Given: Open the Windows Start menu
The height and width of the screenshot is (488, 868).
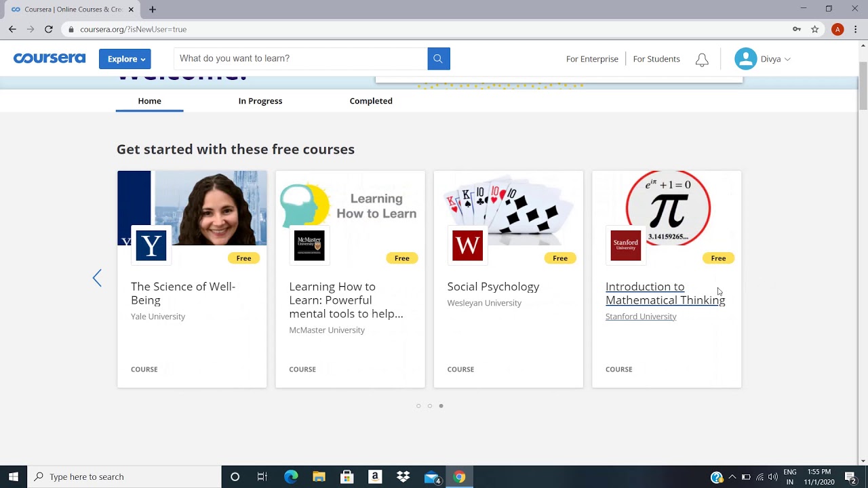Looking at the screenshot, I should [x=13, y=476].
